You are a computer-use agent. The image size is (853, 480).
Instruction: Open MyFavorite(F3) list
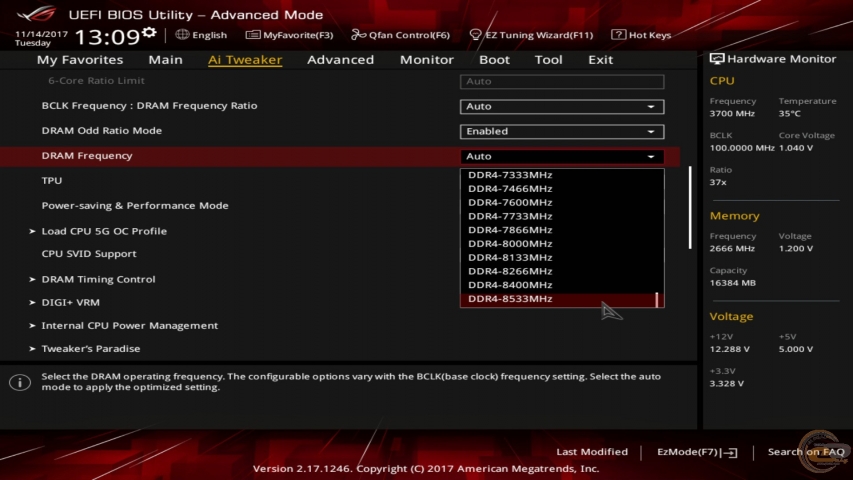[289, 35]
